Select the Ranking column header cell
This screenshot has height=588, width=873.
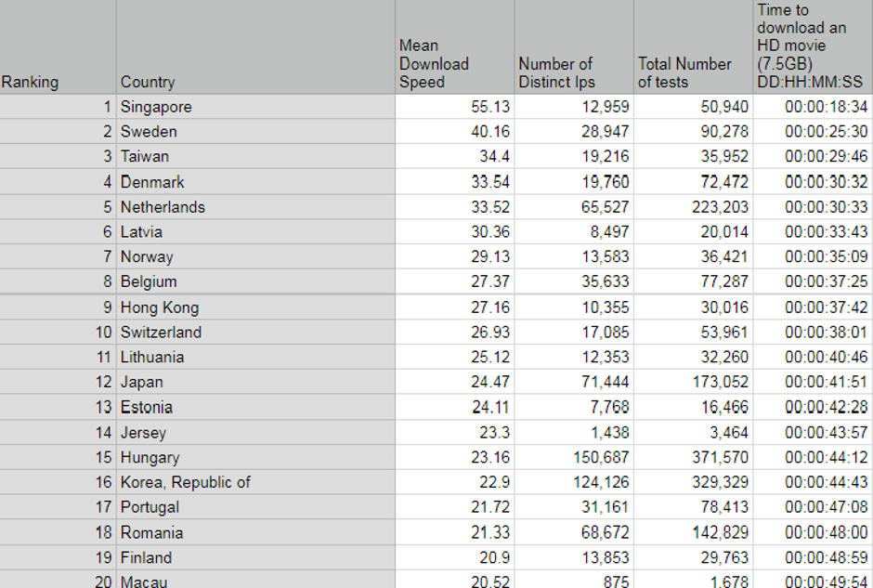pyautogui.click(x=58, y=46)
